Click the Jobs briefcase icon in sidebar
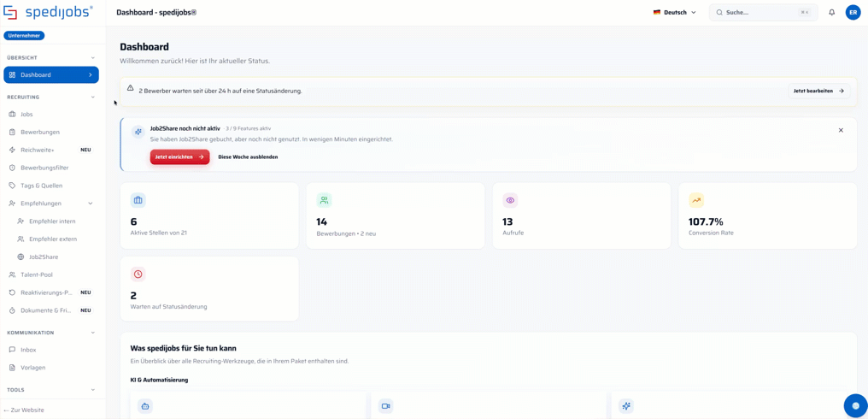Screen dimensions: 868x419 click(12, 115)
